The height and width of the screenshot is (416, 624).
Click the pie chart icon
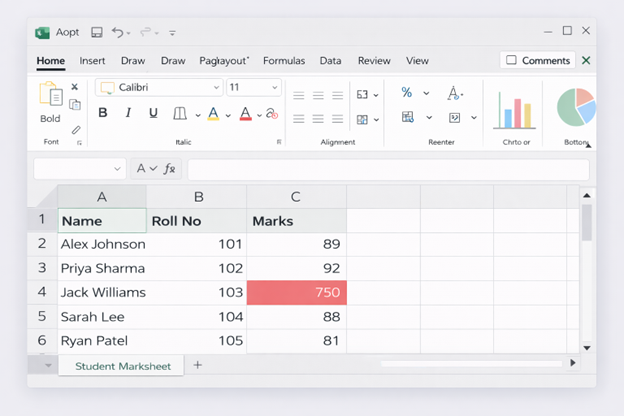pos(576,107)
